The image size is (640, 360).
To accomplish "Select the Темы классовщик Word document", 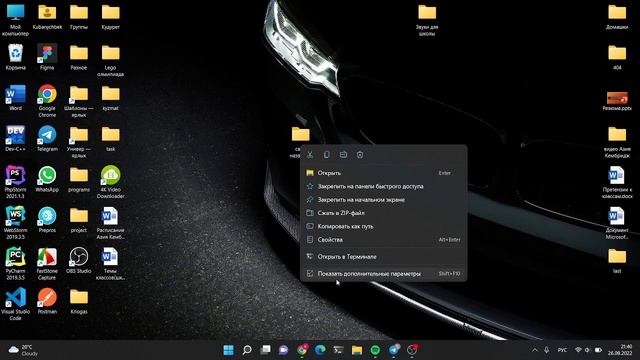I will (x=111, y=264).
